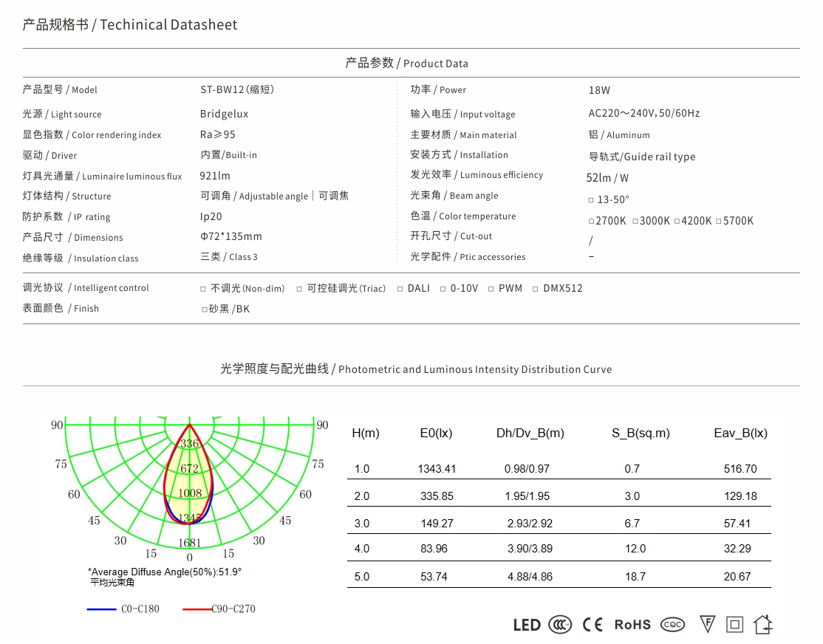Click the F-mark triangle icon

coord(708,624)
